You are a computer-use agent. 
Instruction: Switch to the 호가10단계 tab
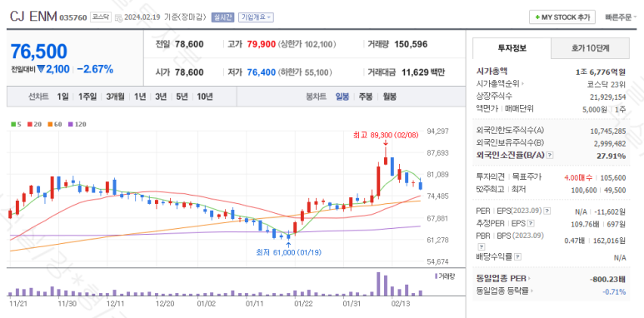(590, 48)
